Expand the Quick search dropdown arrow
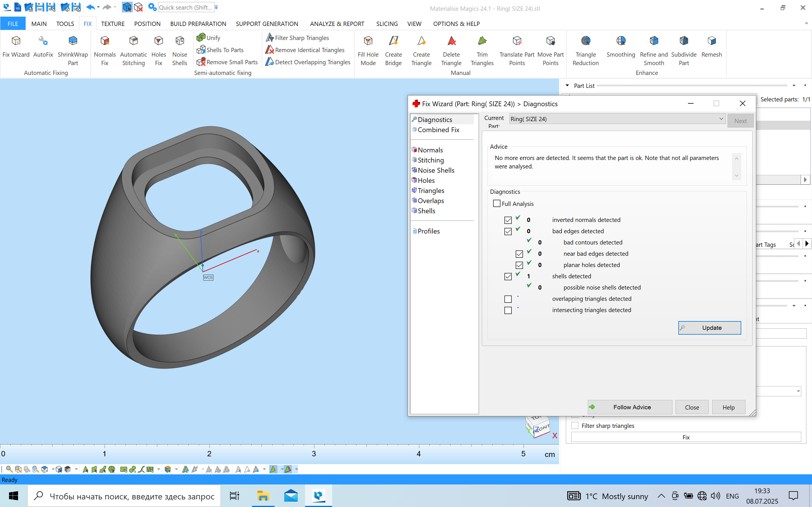This screenshot has height=507, width=812. [217, 7]
